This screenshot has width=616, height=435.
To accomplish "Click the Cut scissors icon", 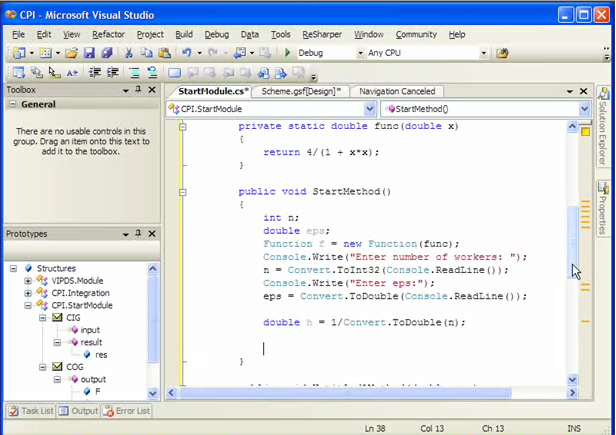I will pyautogui.click(x=130, y=53).
